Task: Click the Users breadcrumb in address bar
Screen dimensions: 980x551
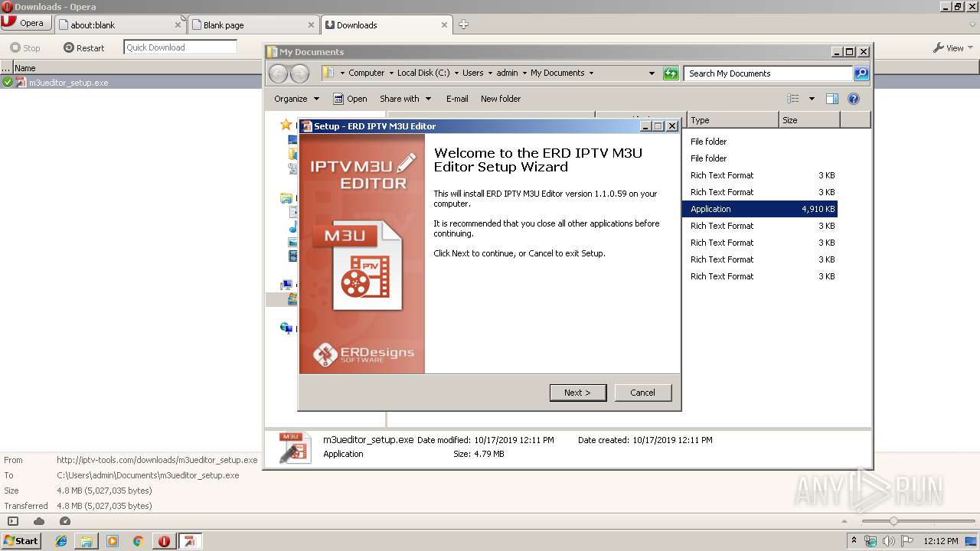Action: tap(472, 73)
